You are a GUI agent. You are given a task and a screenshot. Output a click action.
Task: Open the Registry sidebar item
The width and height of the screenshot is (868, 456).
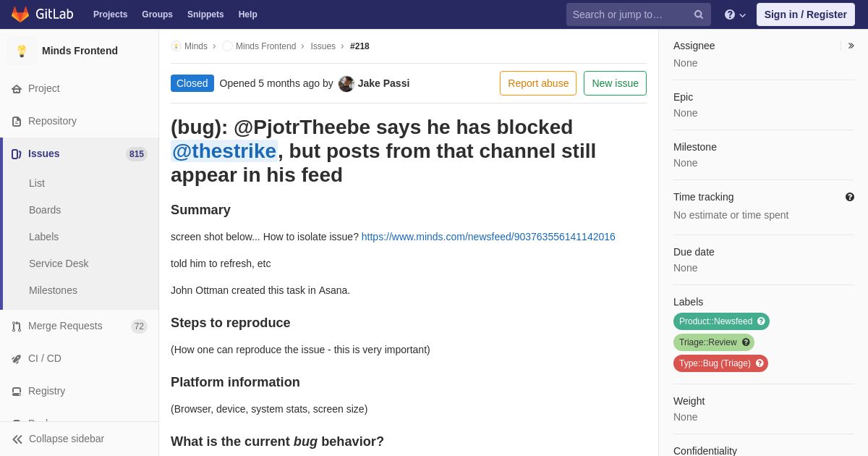point(80,391)
